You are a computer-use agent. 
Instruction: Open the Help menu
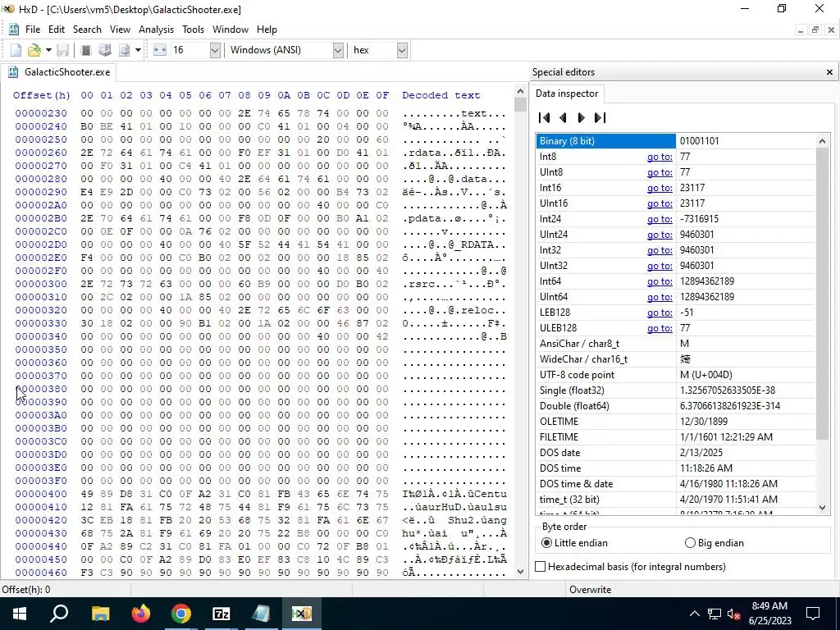pos(267,30)
